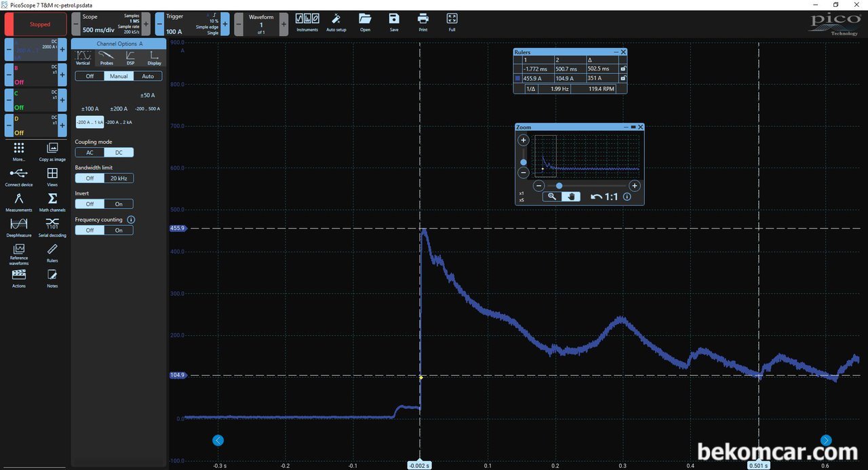Select the zoom magnifier tool in Zoom panel
The width and height of the screenshot is (868, 470).
(552, 197)
